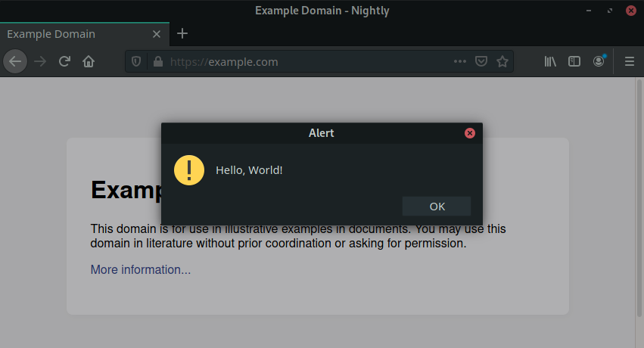Bookmark this page with the star

pyautogui.click(x=502, y=62)
